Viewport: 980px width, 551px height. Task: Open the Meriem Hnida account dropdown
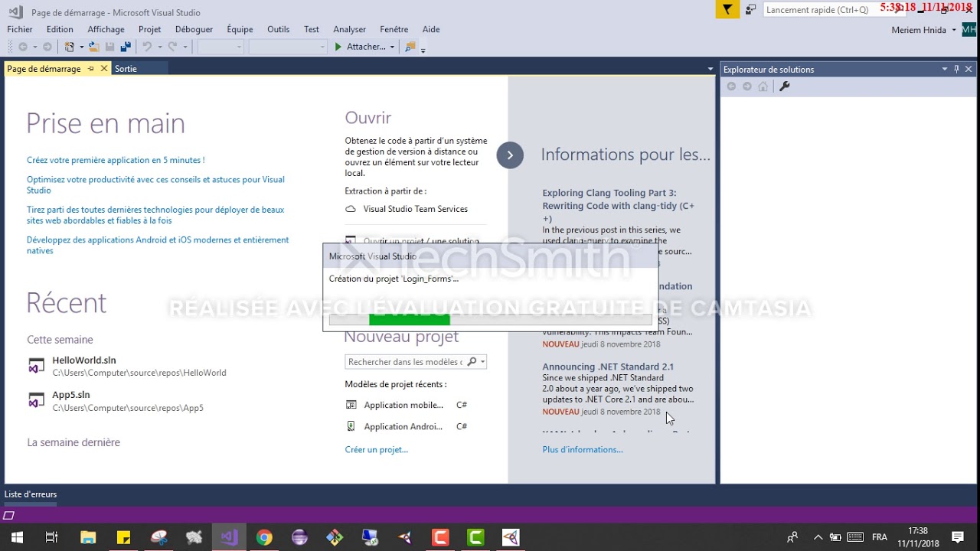click(x=954, y=30)
